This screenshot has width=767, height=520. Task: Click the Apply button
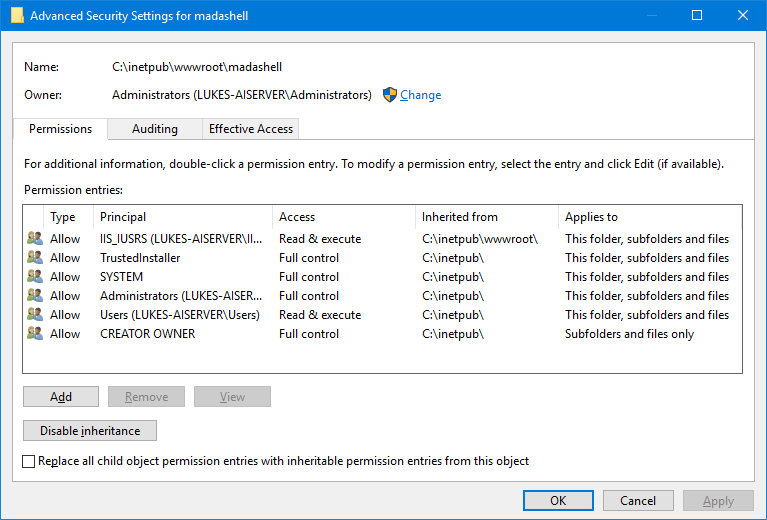coord(718,500)
